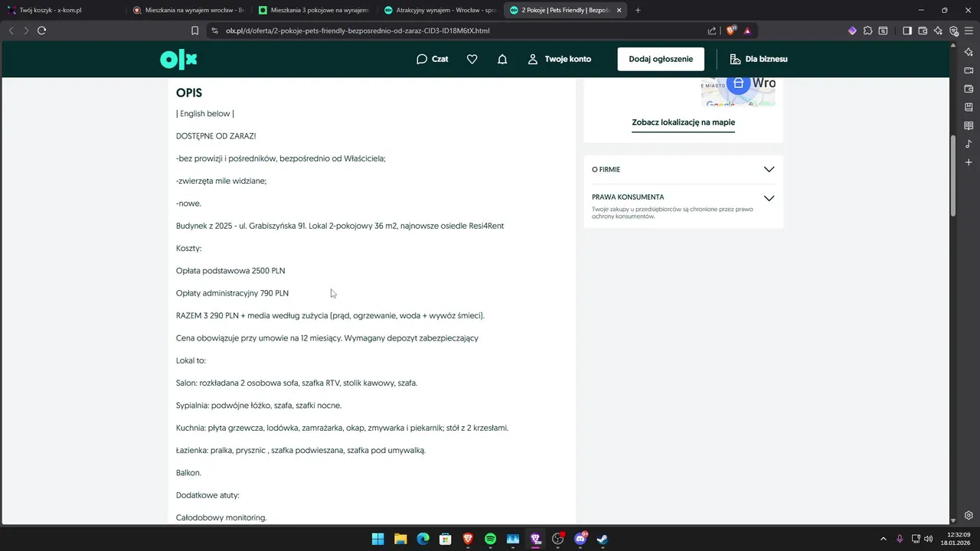Open a new browser tab
980x551 pixels.
pos(638,11)
